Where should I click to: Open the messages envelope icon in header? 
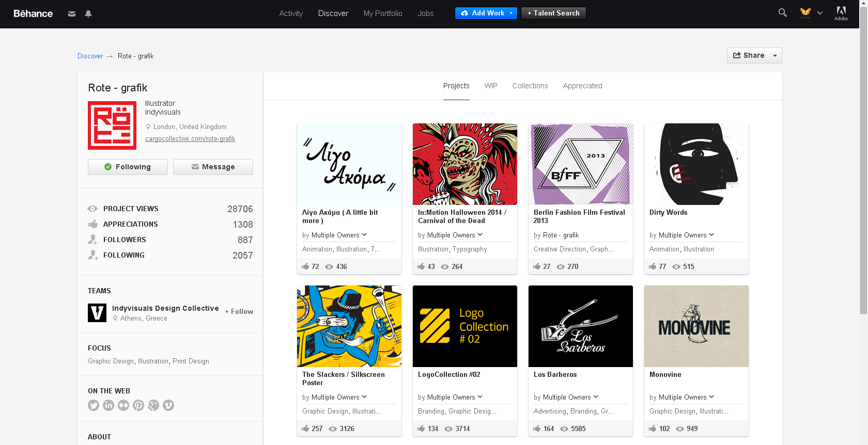(72, 14)
